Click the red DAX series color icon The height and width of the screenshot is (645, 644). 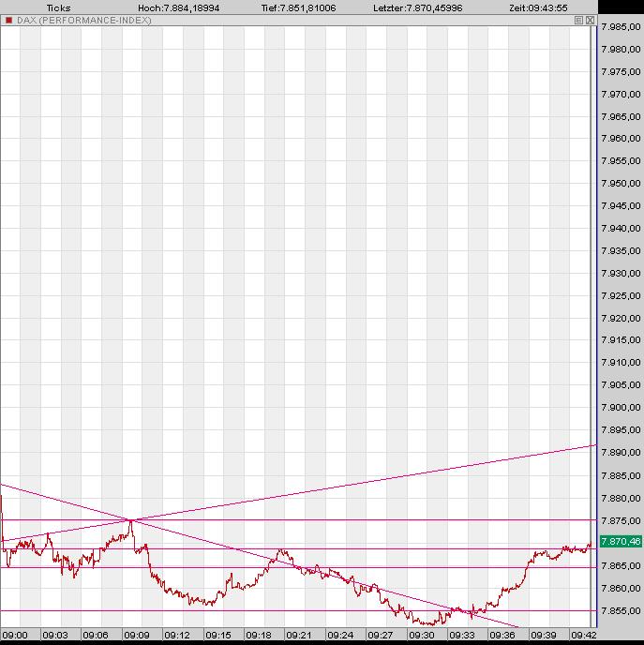[7, 20]
